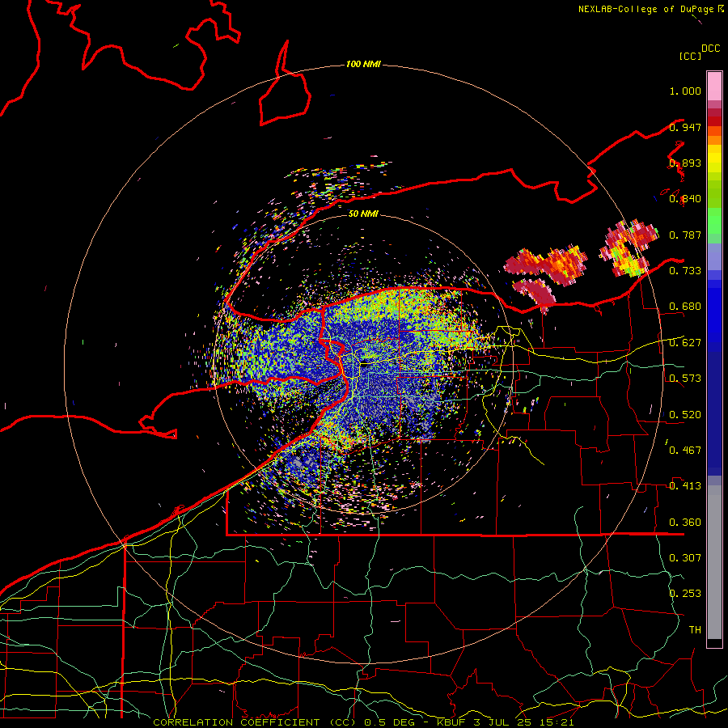
Task: Click the 0.840 color scale value
Action: [x=685, y=199]
